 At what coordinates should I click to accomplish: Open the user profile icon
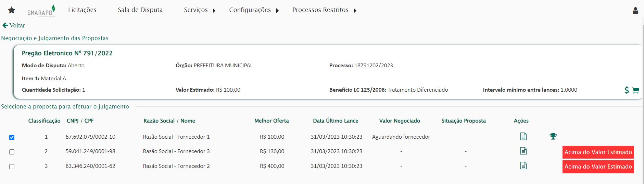coord(635,11)
